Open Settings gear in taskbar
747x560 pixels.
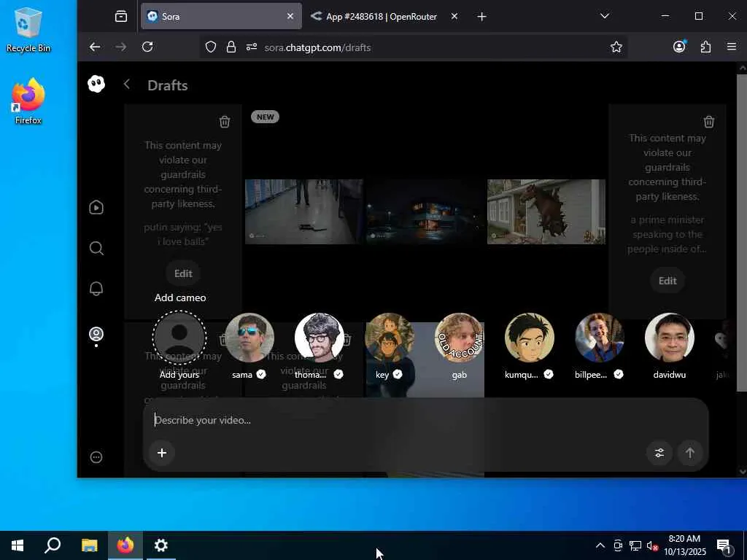tap(161, 545)
